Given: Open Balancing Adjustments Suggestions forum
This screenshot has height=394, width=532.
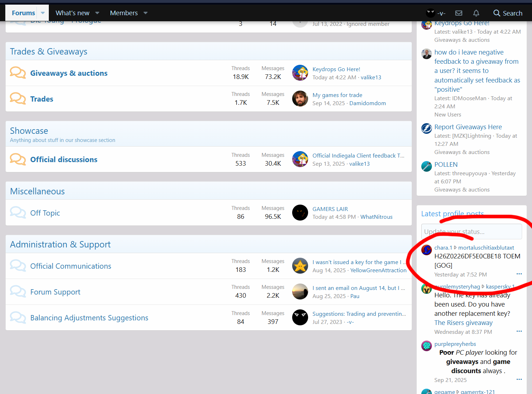Looking at the screenshot, I should [x=89, y=318].
